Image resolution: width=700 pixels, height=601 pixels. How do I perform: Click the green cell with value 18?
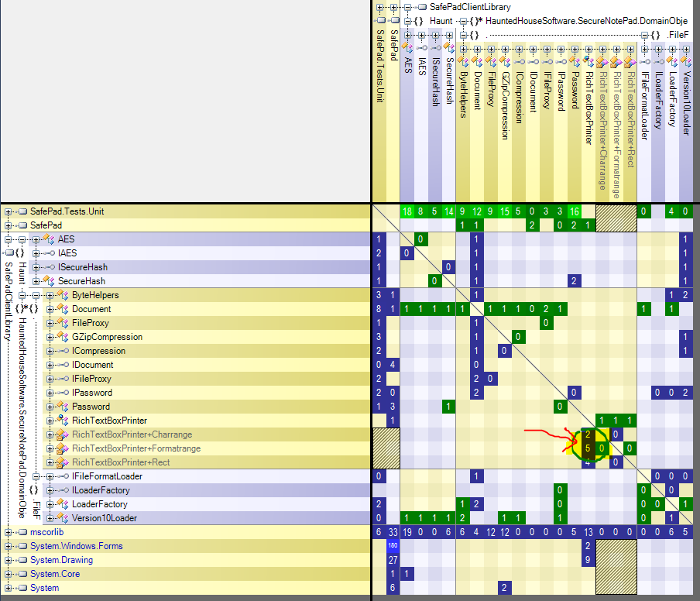tap(407, 211)
